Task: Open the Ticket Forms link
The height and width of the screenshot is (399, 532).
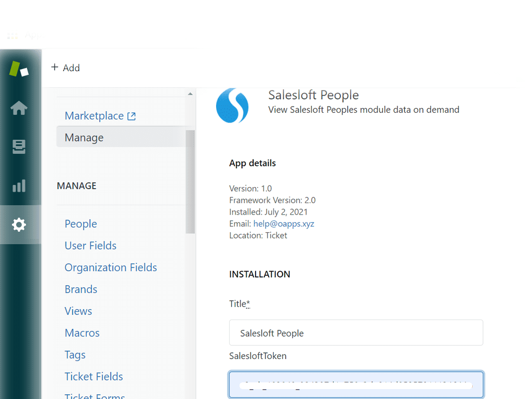Action: coord(95,395)
